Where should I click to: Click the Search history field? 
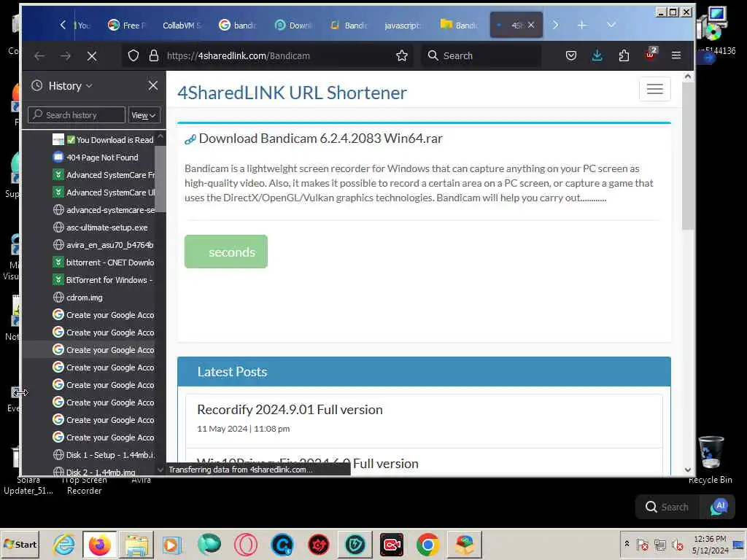click(76, 115)
